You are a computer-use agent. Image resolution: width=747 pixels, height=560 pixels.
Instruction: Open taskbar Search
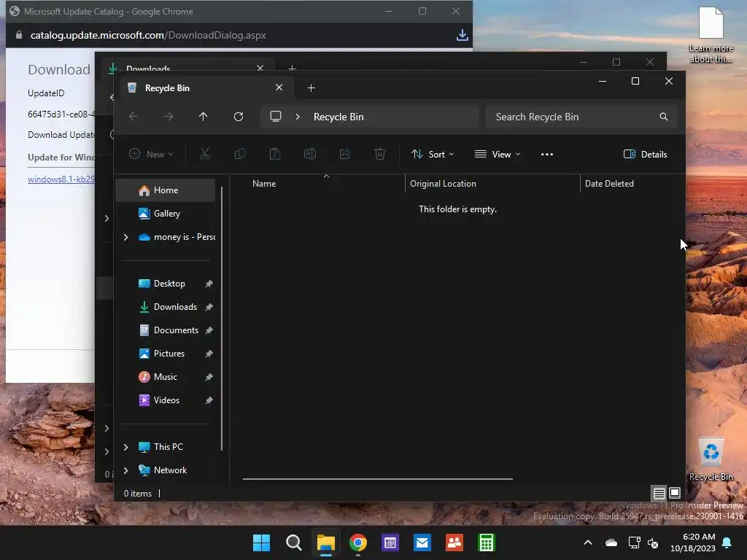[x=293, y=542]
